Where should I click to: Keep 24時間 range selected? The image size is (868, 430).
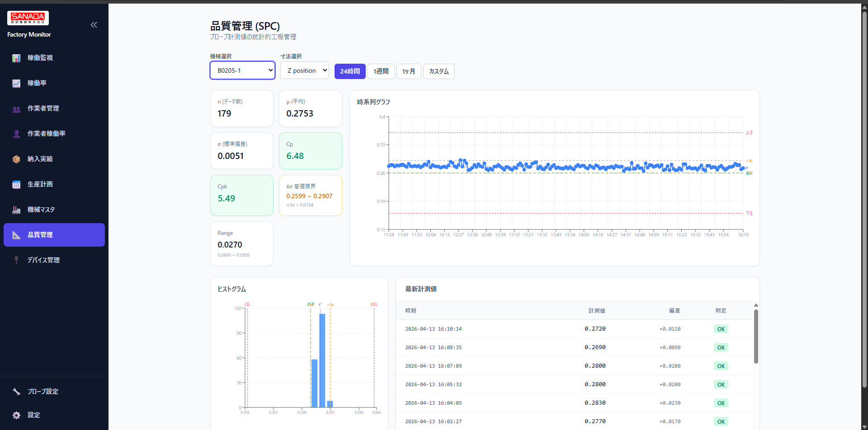(x=349, y=71)
